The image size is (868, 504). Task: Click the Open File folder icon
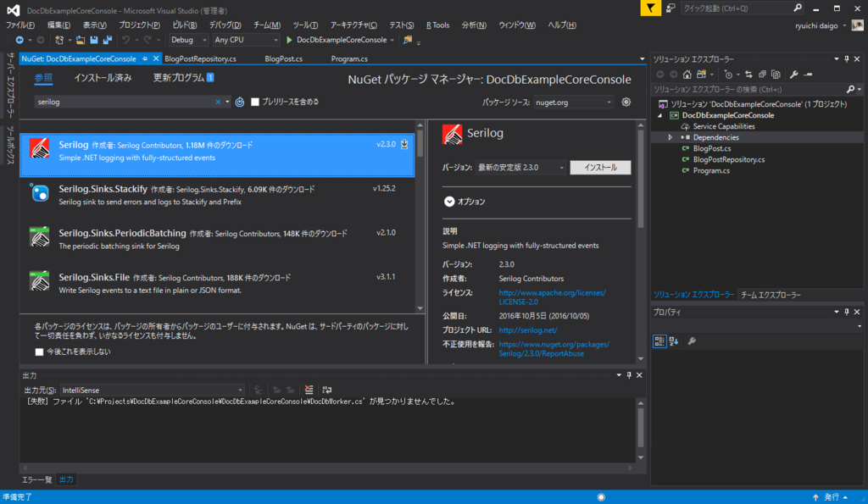[x=81, y=40]
